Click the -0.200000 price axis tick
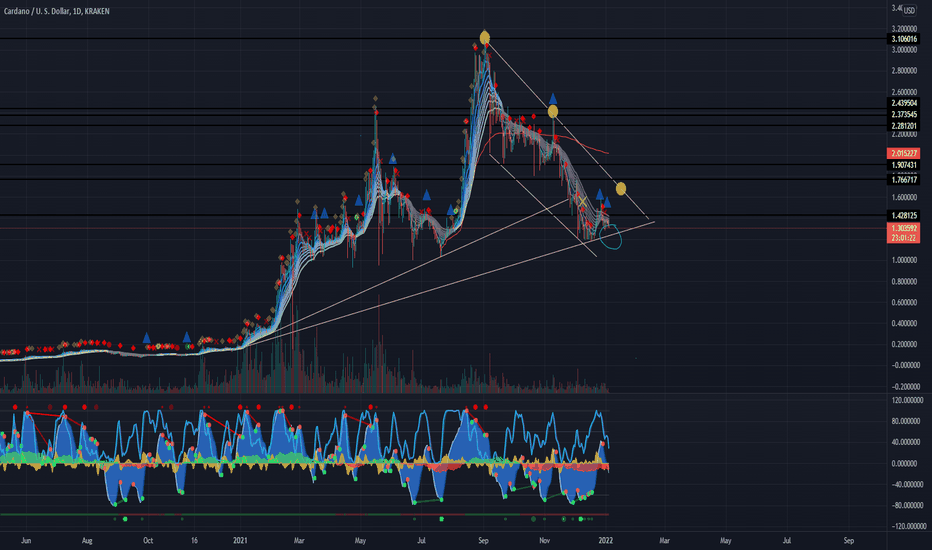 pos(904,386)
